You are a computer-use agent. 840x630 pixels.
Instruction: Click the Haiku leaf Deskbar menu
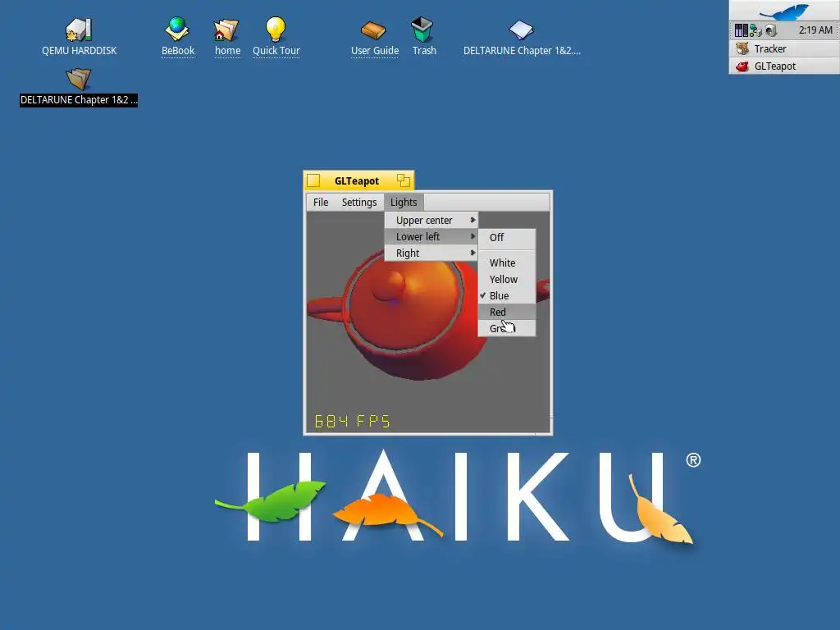click(x=784, y=11)
